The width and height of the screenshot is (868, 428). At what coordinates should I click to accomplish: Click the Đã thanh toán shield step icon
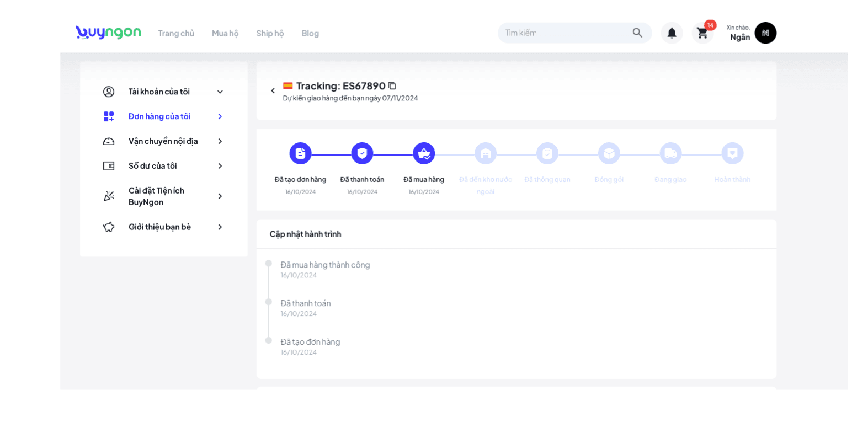362,153
